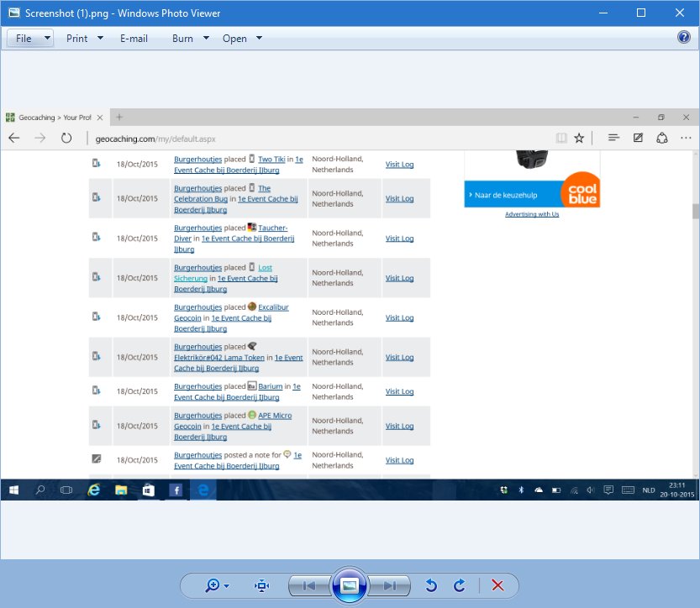Click the Edge Hub lines icon
700x608 pixels.
(x=613, y=138)
